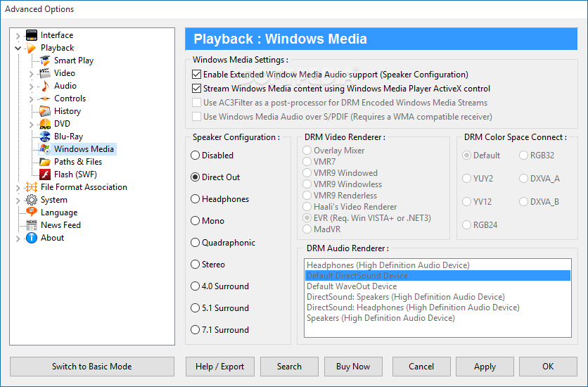Select Default WaveOut Device in list
The image size is (588, 387).
point(437,286)
